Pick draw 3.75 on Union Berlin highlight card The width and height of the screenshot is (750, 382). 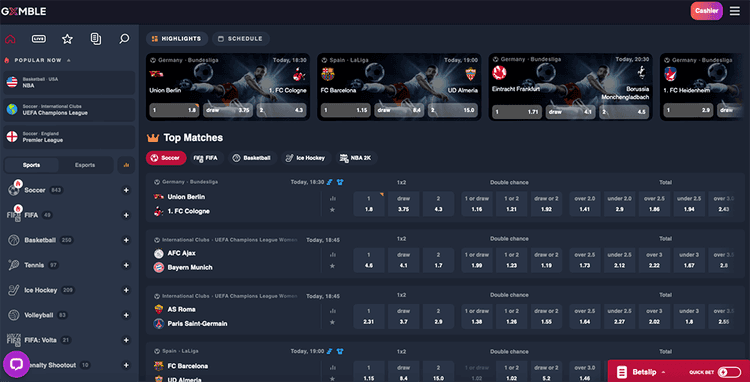(x=228, y=110)
